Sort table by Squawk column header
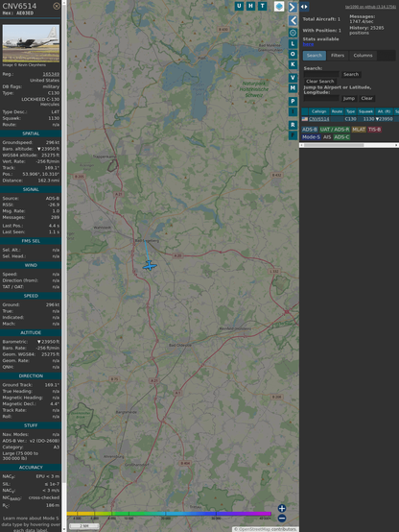Screen dimensions: 399x532 pos(365,111)
